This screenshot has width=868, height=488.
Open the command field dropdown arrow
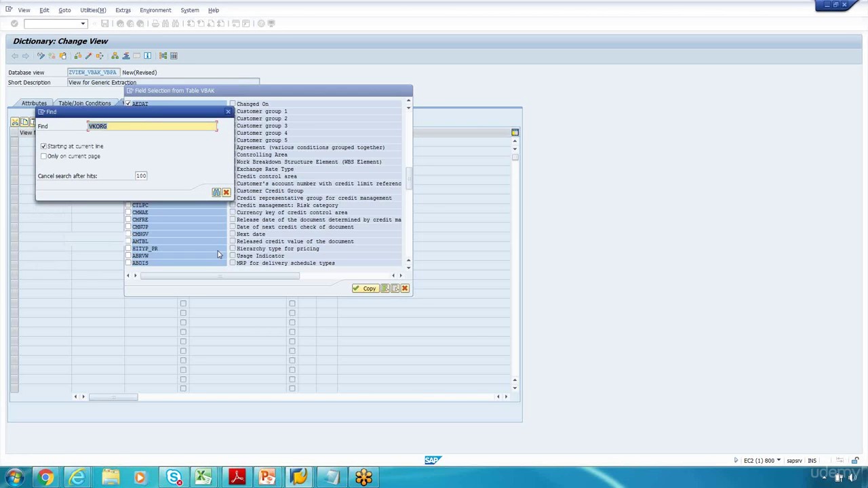83,24
